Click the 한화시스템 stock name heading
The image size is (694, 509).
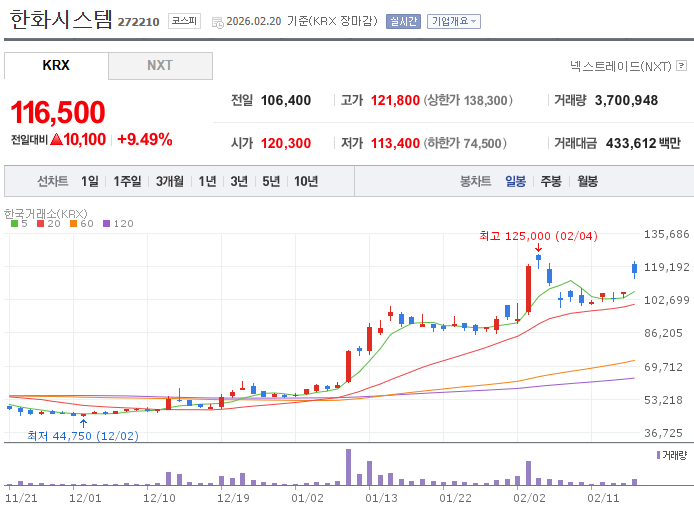click(x=61, y=19)
